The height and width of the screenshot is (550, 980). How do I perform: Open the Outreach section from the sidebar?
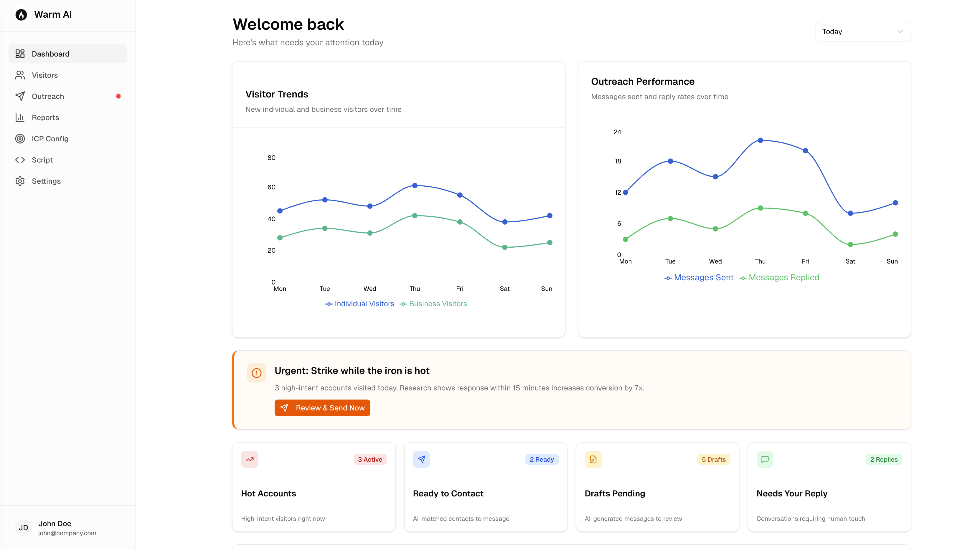48,96
